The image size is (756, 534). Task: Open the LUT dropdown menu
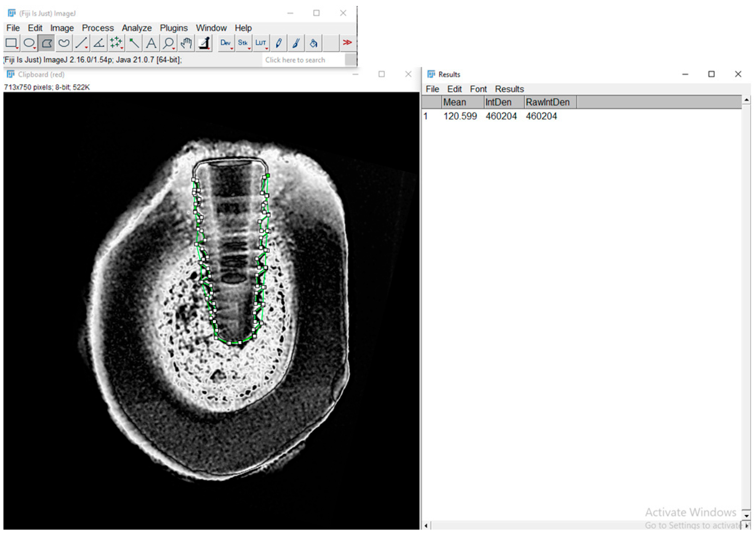[x=260, y=43]
